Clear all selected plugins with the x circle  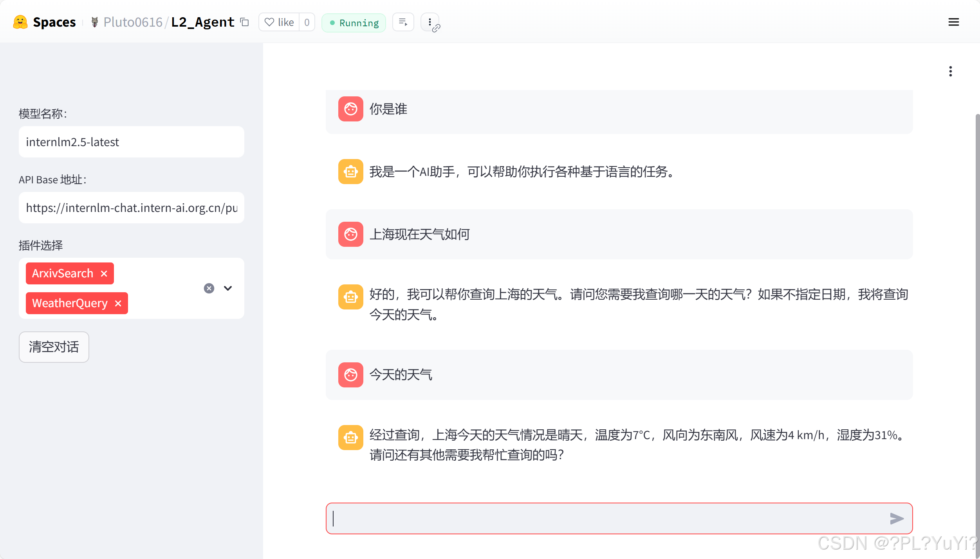point(209,288)
